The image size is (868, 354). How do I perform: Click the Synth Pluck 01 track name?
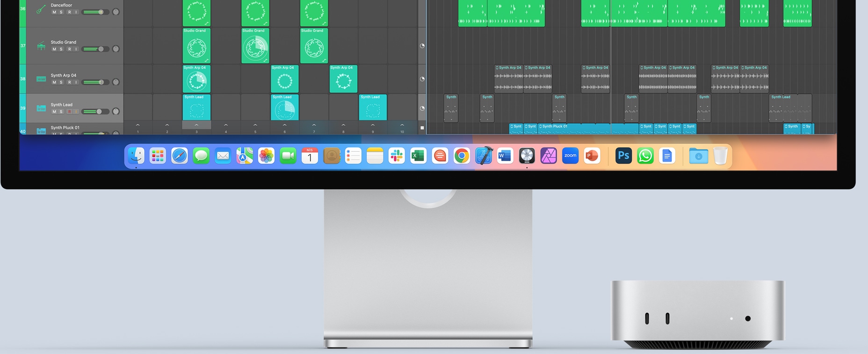[65, 127]
